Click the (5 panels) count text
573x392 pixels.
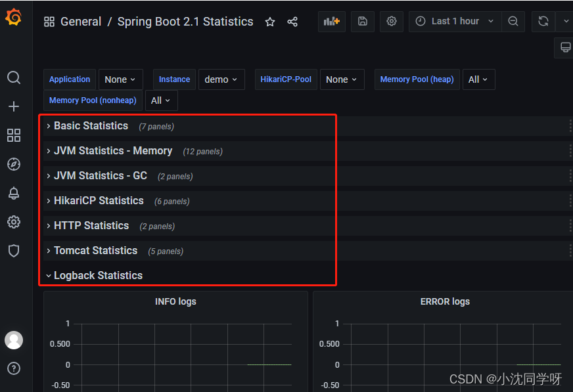(x=166, y=251)
